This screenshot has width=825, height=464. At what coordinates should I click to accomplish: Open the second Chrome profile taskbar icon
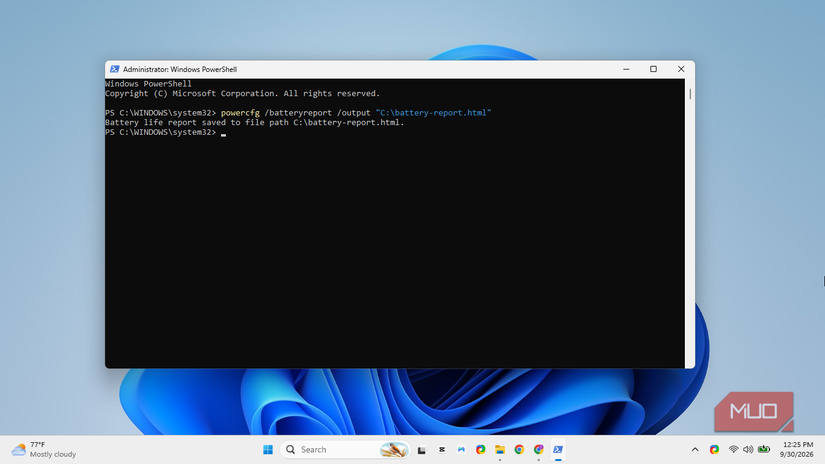tap(538, 449)
